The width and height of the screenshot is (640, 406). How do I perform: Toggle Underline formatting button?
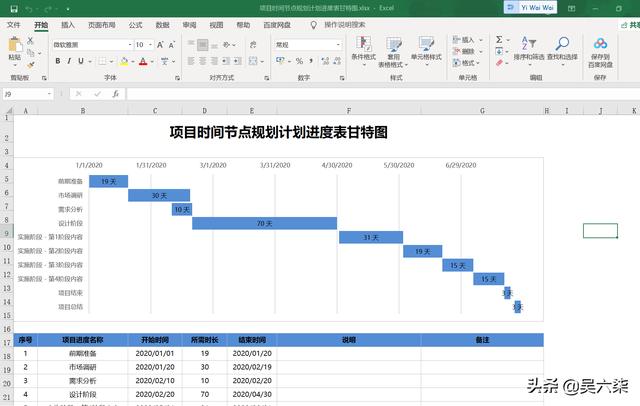(x=82, y=61)
